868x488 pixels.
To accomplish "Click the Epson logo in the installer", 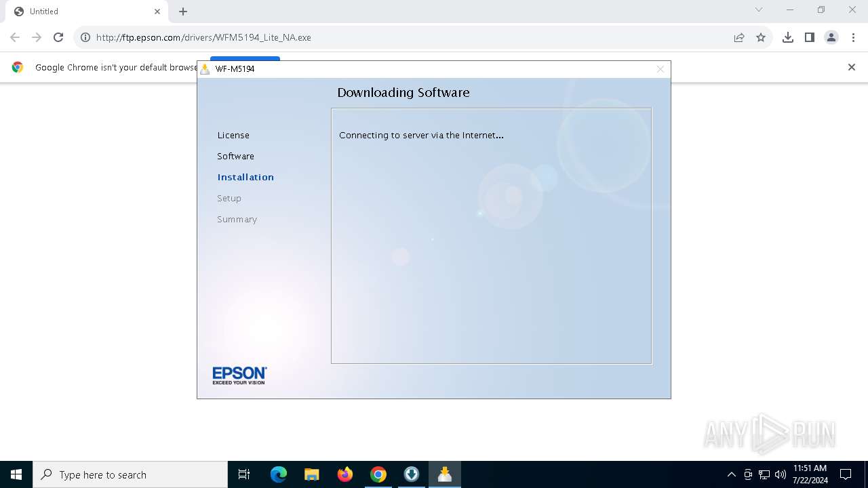I will 239,375.
